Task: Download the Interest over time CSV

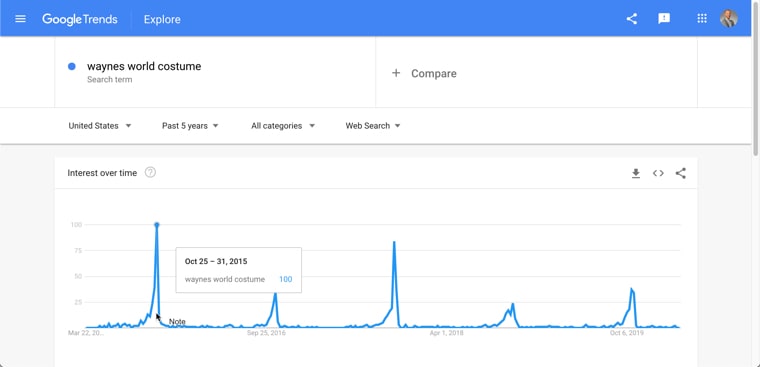Action: tap(636, 173)
